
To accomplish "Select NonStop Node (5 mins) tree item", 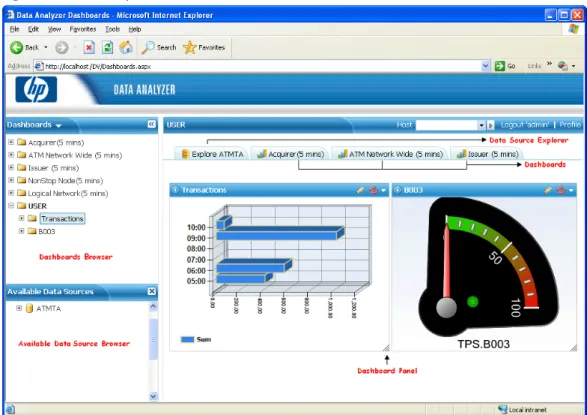I will 65,180.
